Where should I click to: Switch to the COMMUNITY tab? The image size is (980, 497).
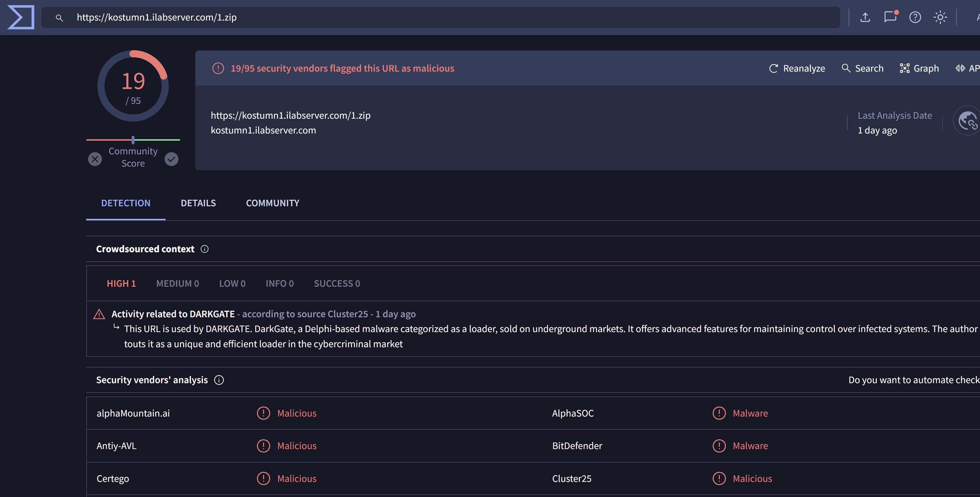point(273,203)
